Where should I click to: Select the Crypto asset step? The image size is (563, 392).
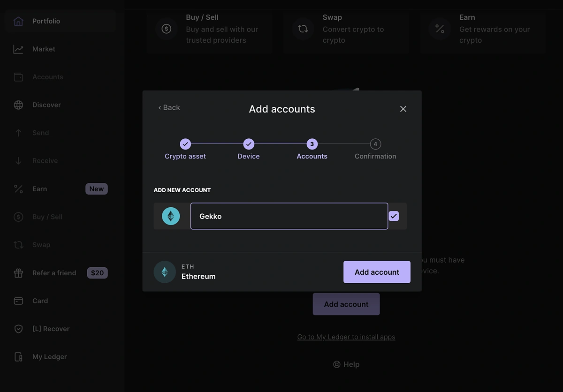tap(185, 150)
